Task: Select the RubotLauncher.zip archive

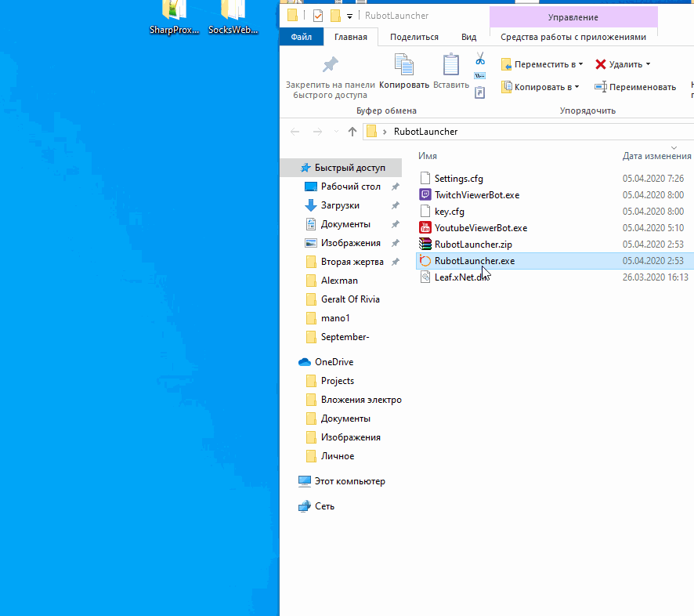Action: [472, 245]
